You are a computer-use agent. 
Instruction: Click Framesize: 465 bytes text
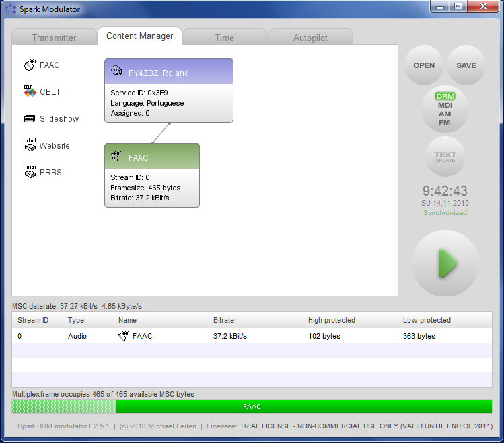point(145,188)
